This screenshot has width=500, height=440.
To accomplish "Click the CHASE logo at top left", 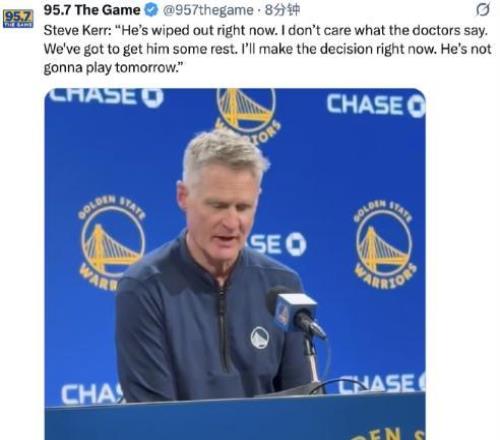I will point(107,97).
